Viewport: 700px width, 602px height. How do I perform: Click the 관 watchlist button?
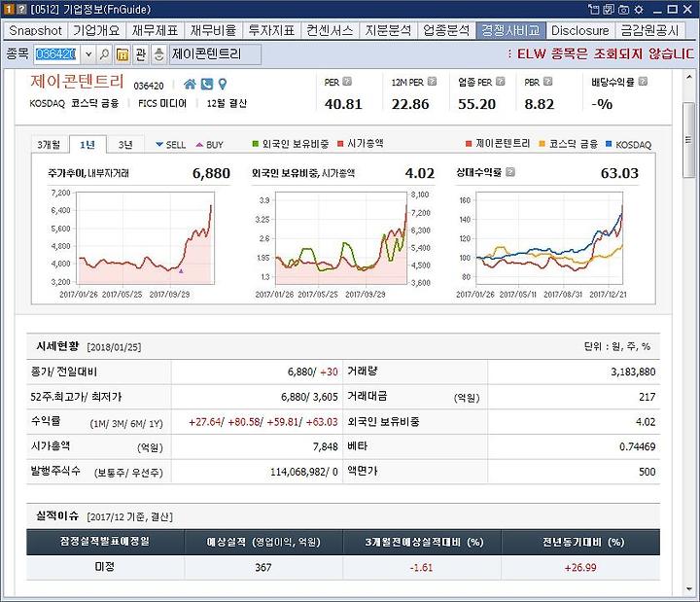(140, 54)
